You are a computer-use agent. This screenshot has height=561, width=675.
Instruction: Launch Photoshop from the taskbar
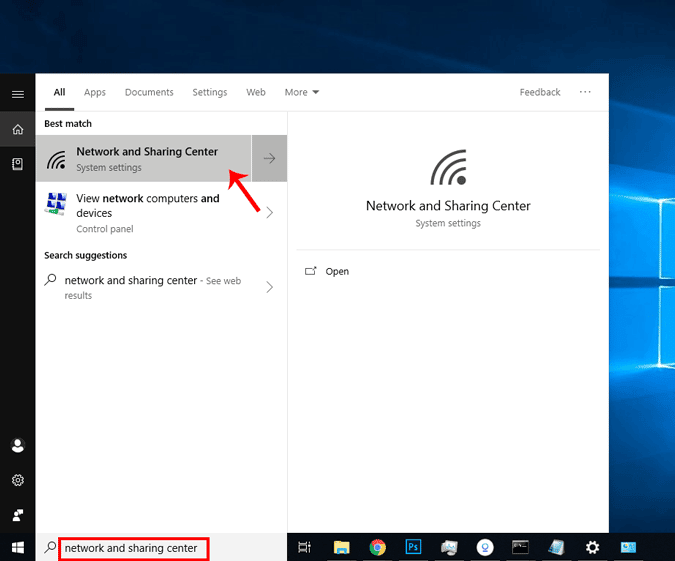413,547
